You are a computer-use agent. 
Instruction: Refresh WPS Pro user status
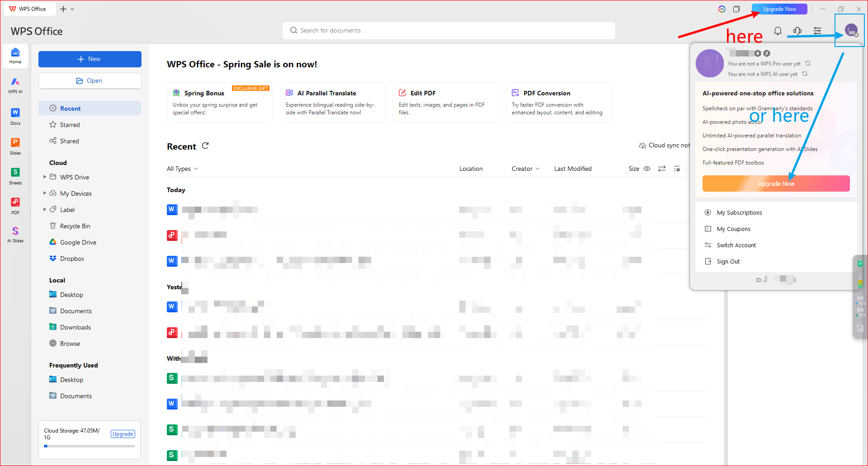coord(808,63)
